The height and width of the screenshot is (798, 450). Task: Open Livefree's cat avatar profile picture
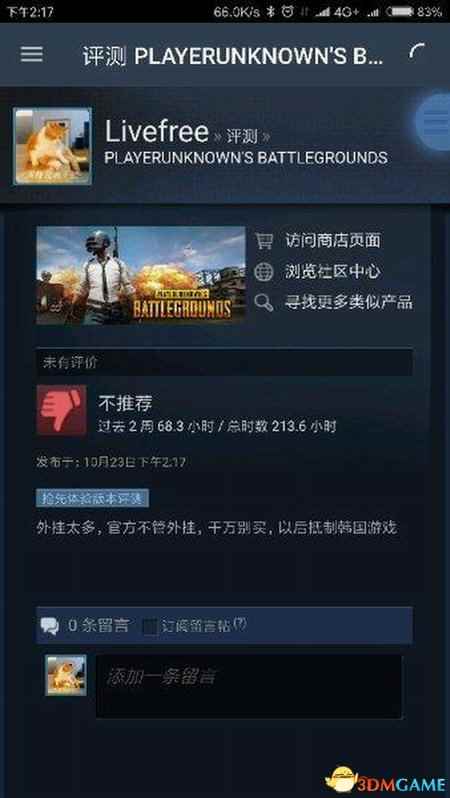(x=53, y=146)
